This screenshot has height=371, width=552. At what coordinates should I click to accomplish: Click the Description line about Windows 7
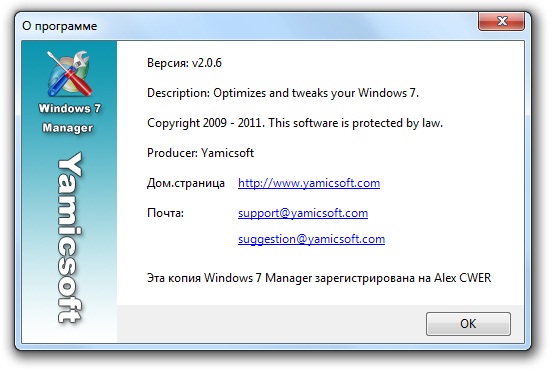coord(283,93)
